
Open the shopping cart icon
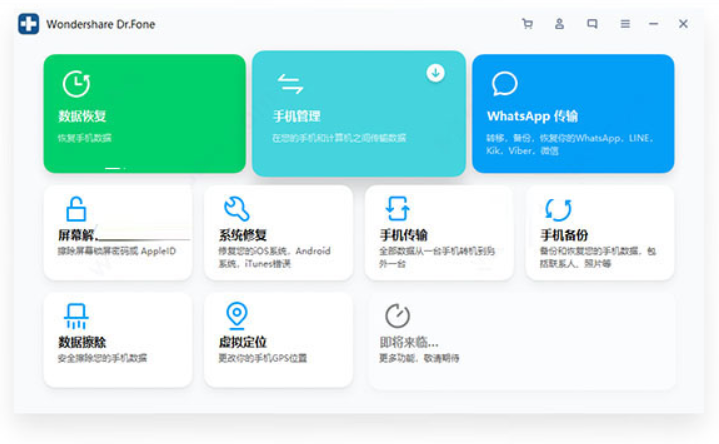(527, 24)
